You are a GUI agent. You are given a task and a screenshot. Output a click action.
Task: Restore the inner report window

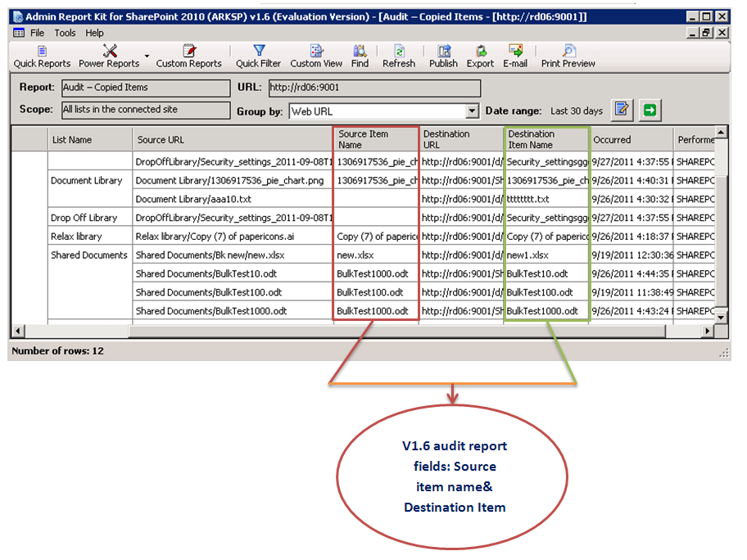coord(707,33)
